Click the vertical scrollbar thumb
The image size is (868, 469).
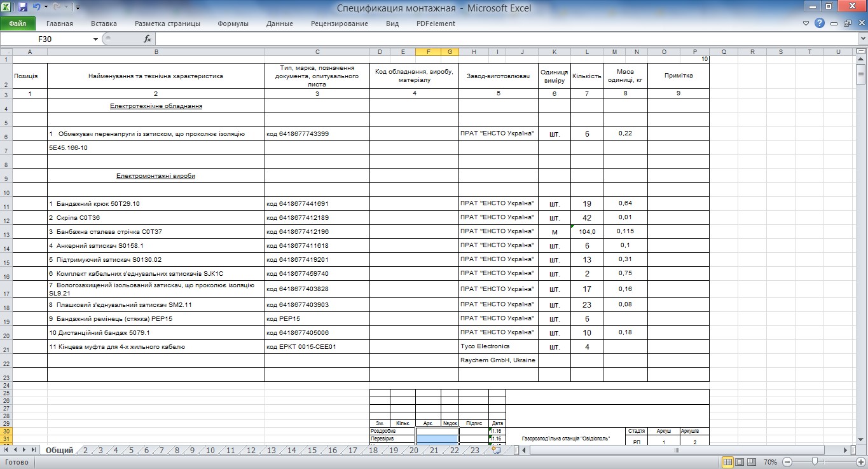pyautogui.click(x=861, y=74)
